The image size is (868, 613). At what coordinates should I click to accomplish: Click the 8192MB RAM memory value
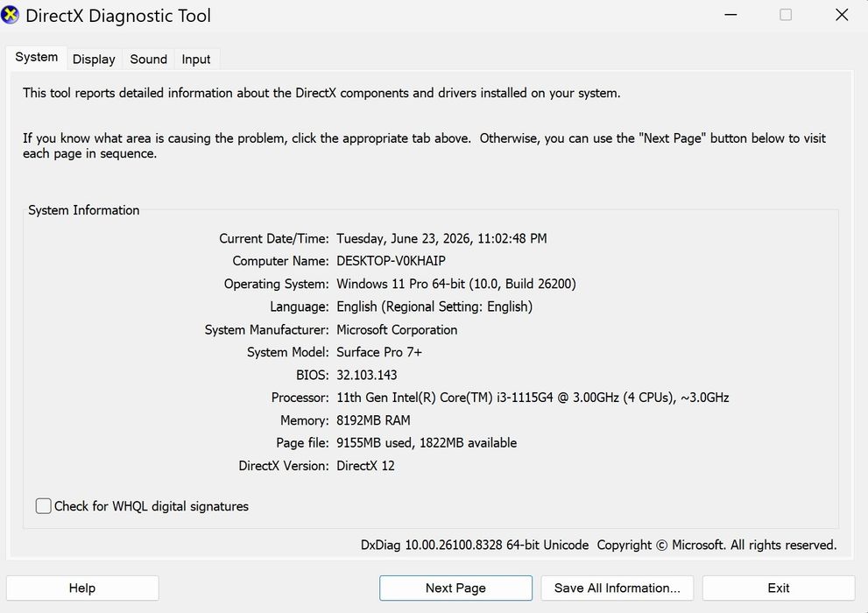373,420
